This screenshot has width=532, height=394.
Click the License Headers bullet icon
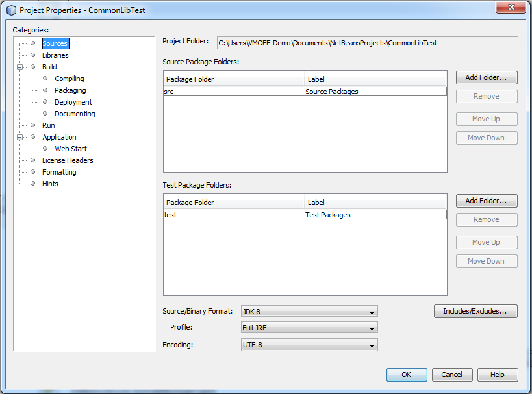33,160
